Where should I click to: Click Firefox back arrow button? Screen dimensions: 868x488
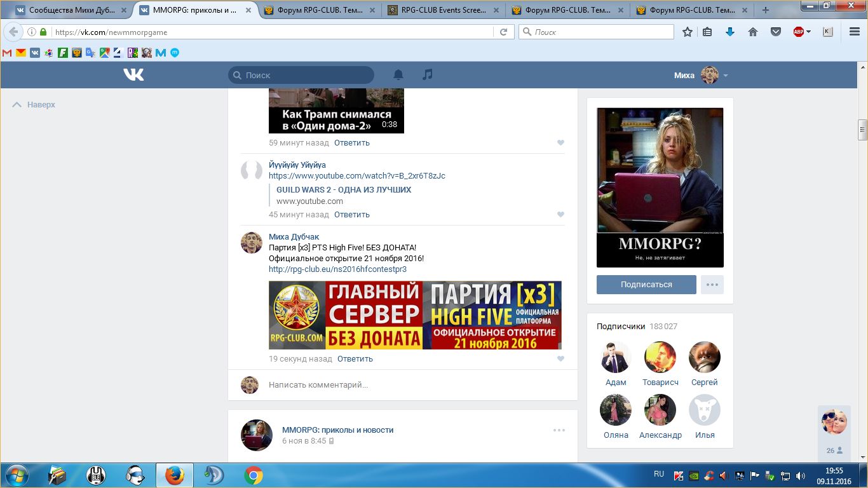(x=13, y=32)
